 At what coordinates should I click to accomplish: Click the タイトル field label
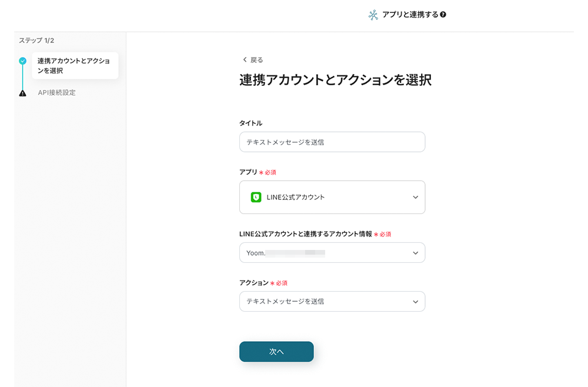(251, 123)
